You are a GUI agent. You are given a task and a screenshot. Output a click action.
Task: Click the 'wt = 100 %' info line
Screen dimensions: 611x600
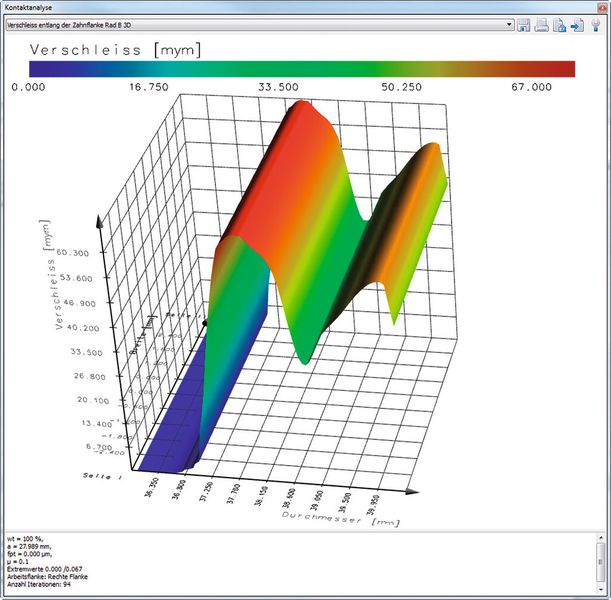pos(25,539)
